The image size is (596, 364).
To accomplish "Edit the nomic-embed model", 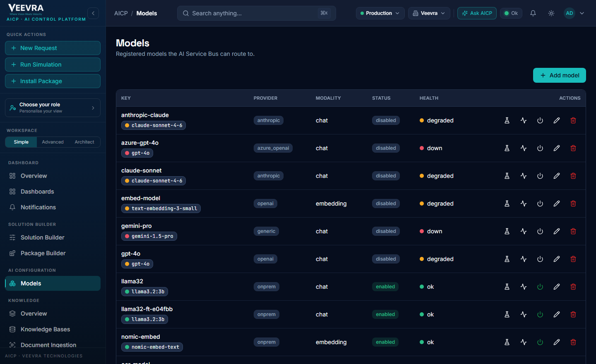I will pos(557,342).
